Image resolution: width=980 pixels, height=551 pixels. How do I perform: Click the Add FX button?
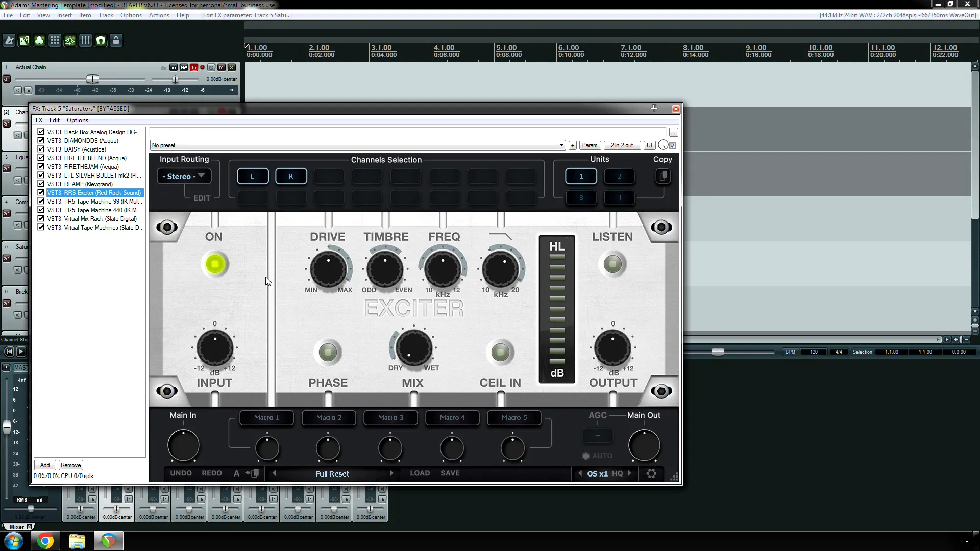click(x=45, y=465)
